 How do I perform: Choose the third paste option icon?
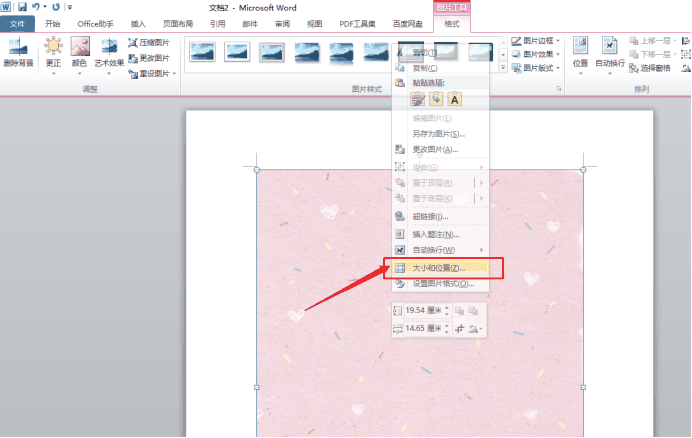click(454, 99)
